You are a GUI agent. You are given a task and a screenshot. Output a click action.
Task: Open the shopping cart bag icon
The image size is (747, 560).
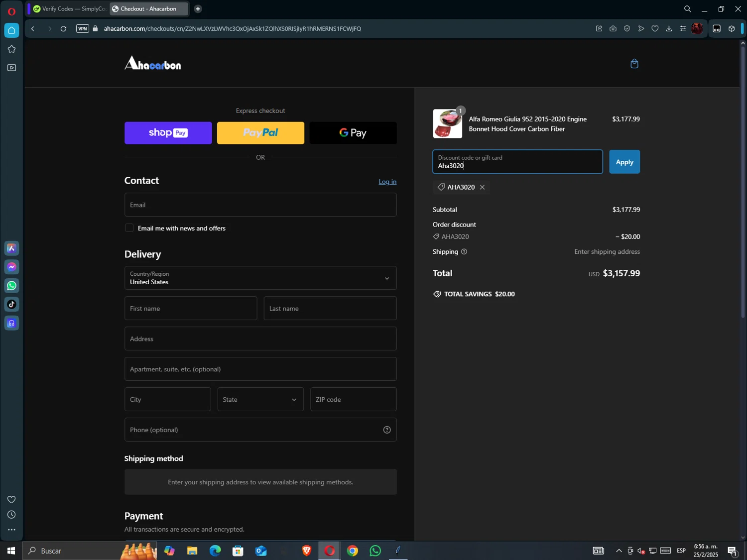(x=634, y=64)
